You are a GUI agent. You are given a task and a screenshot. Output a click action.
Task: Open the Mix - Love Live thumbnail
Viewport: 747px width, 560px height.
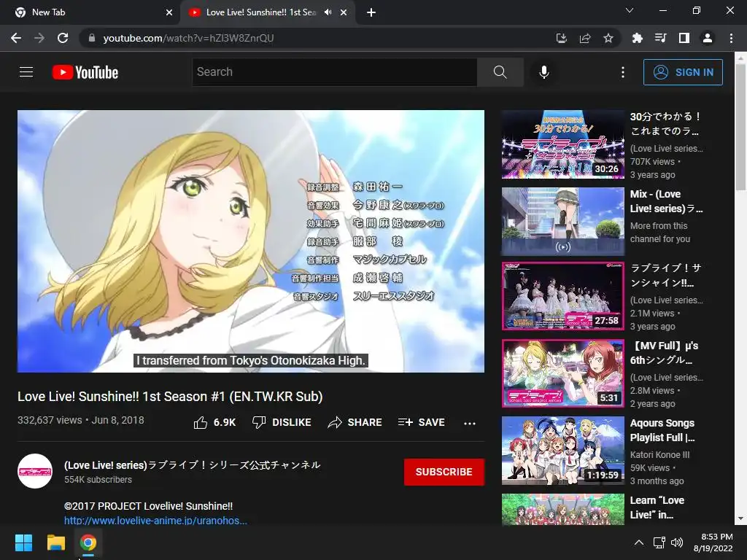tap(562, 222)
